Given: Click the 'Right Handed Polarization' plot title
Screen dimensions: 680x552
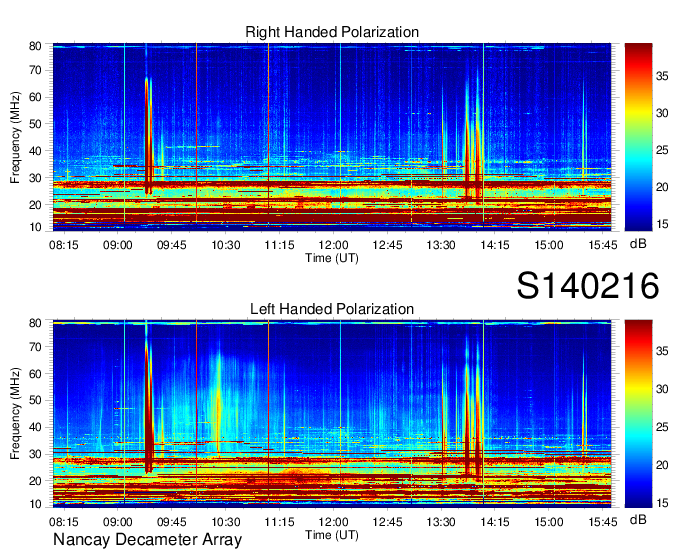Looking at the screenshot, I should pos(332,32).
